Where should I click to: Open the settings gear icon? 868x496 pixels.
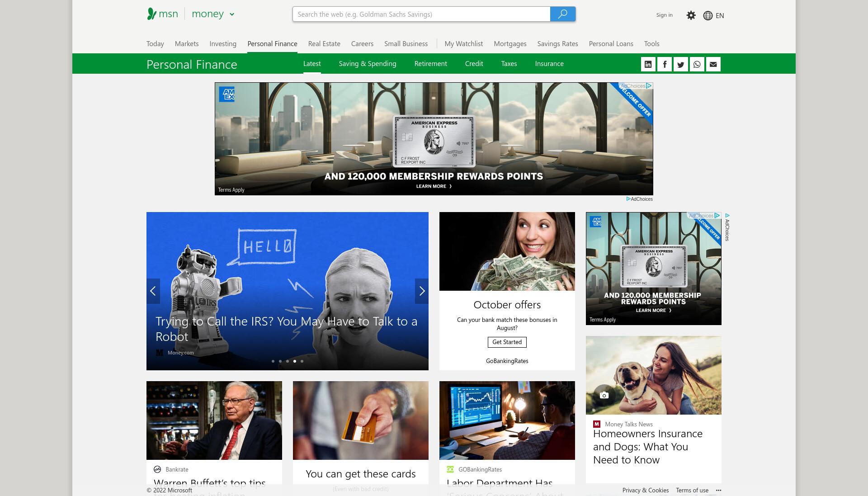[x=691, y=15]
